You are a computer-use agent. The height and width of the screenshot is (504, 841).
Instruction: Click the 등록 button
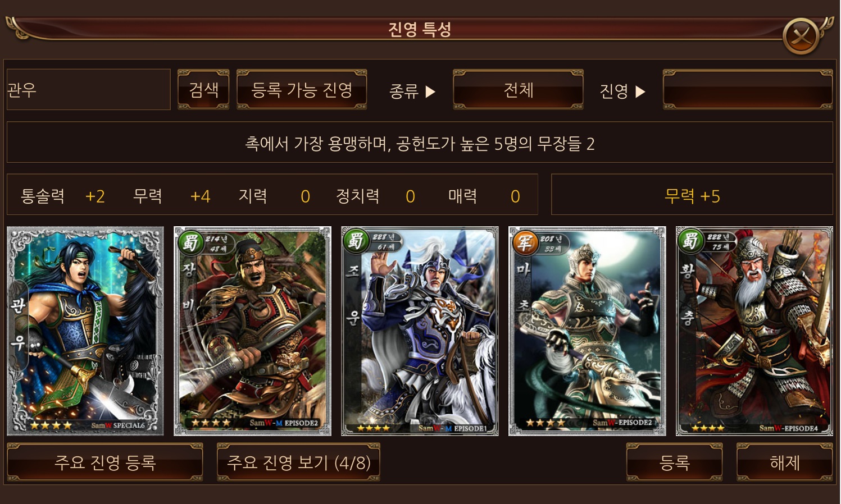click(x=675, y=462)
